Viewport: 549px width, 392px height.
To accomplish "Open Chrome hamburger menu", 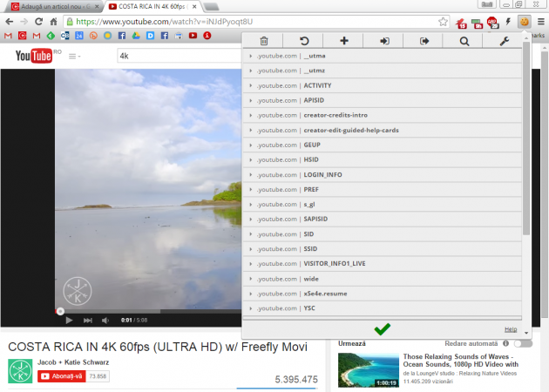I will click(541, 22).
